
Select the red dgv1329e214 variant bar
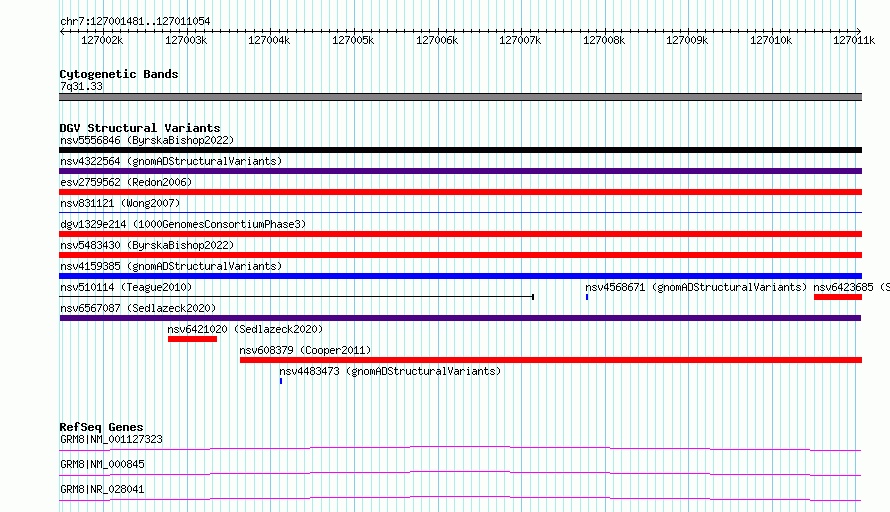pos(460,234)
